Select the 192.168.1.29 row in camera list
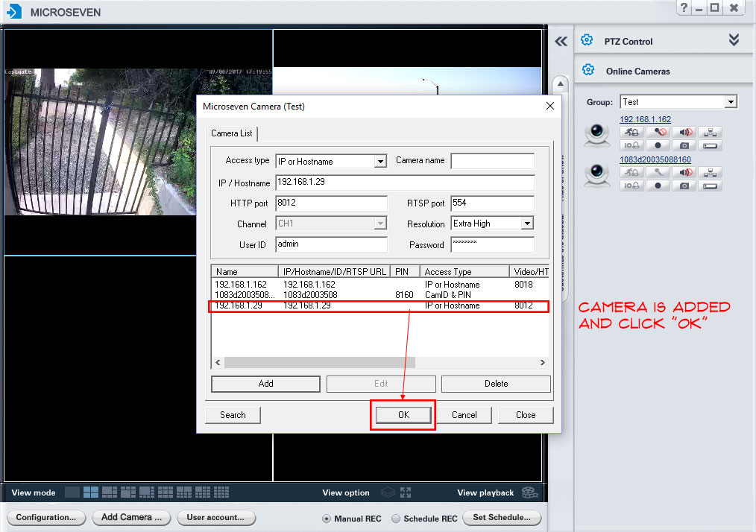Viewport: 756px width, 532px height. coord(380,305)
